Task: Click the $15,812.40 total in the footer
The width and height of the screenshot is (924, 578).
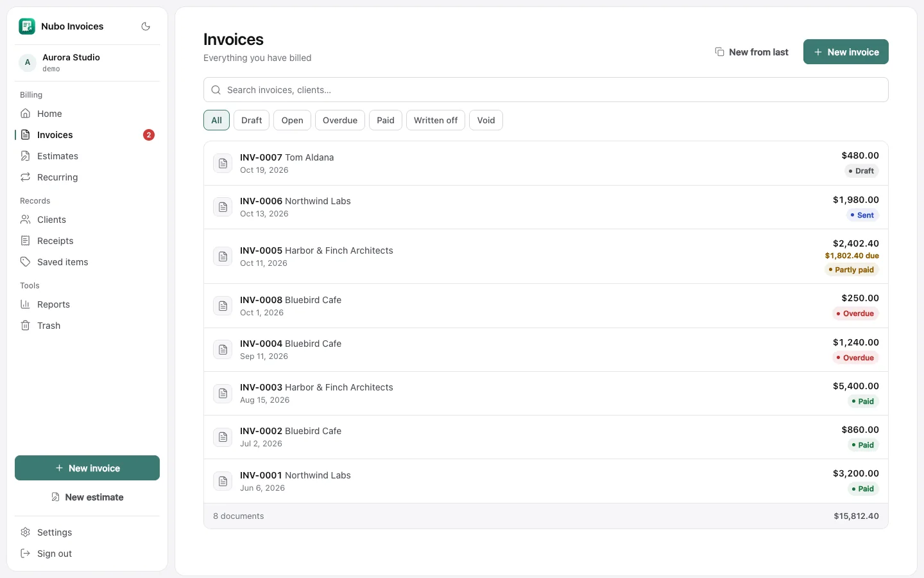Action: click(857, 516)
